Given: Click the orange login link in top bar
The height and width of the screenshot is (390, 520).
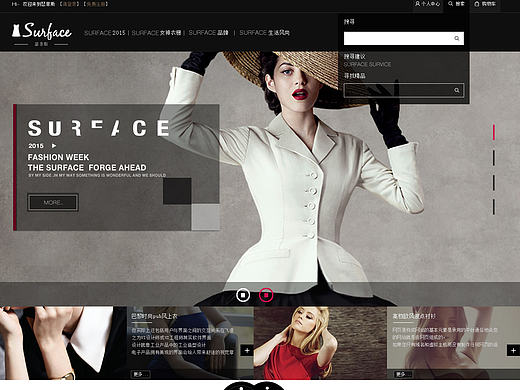Looking at the screenshot, I should point(69,4).
